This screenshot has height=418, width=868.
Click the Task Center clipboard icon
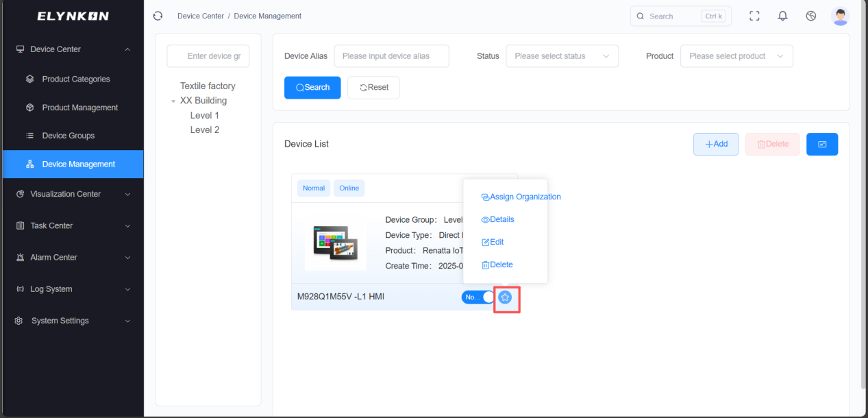20,225
